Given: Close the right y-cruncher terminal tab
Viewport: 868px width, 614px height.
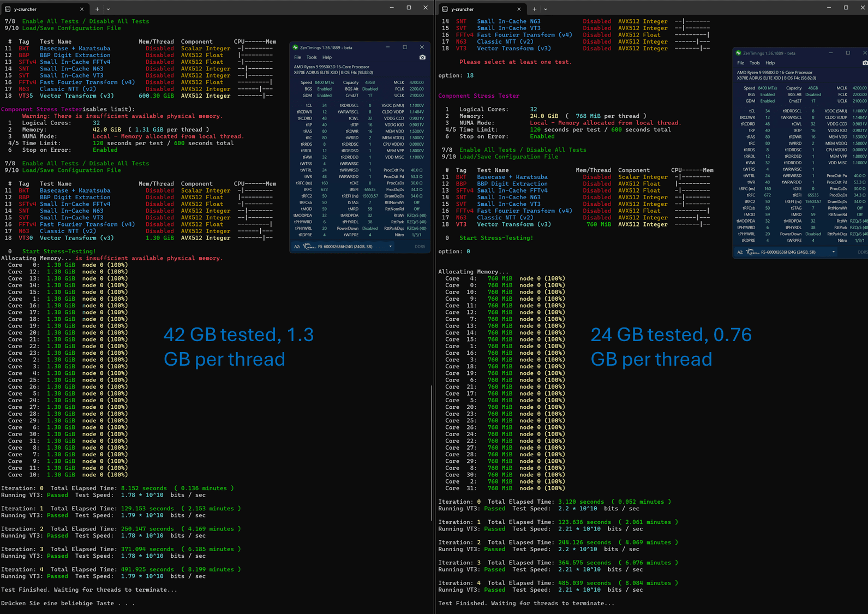Looking at the screenshot, I should coord(519,9).
